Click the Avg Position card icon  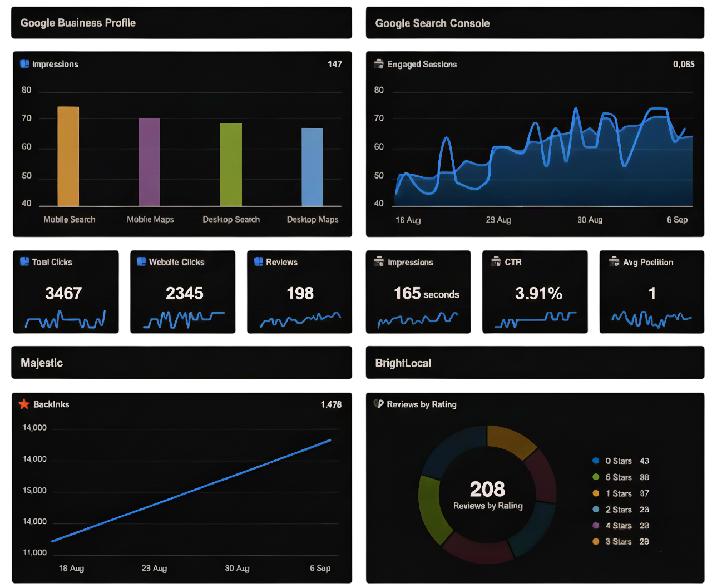614,261
